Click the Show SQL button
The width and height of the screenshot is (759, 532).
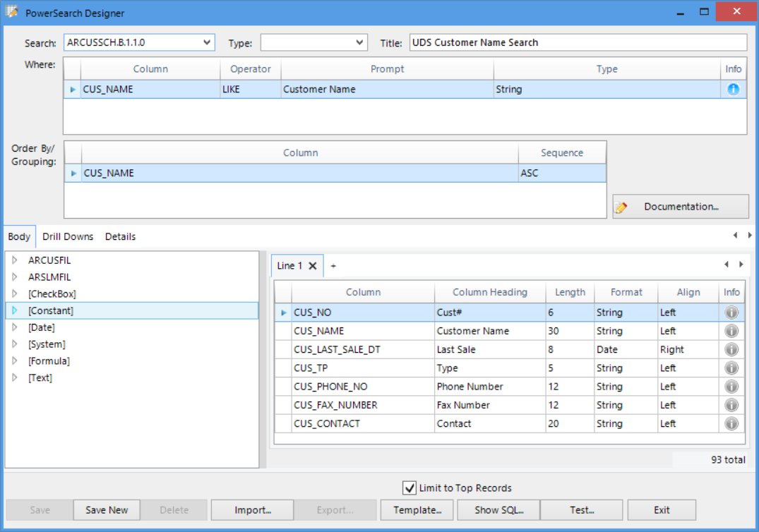tap(498, 510)
